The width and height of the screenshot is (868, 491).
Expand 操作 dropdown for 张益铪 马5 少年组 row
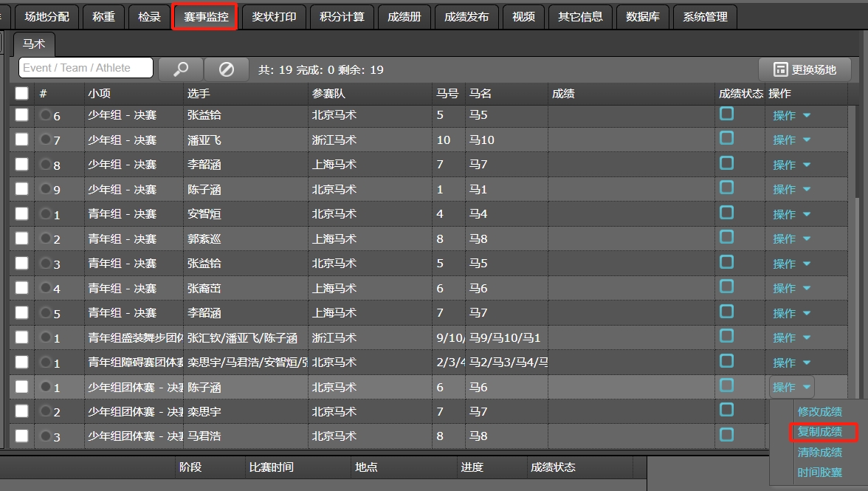pyautogui.click(x=791, y=115)
